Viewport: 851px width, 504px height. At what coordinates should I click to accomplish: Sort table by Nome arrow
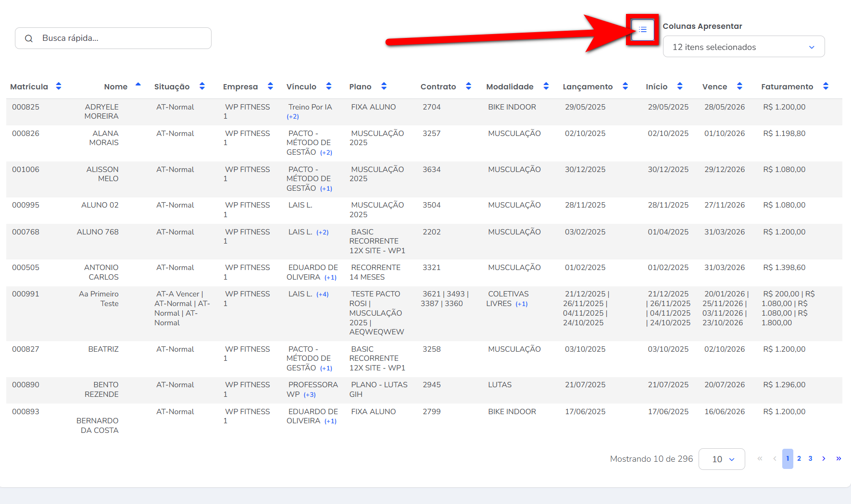pyautogui.click(x=138, y=86)
